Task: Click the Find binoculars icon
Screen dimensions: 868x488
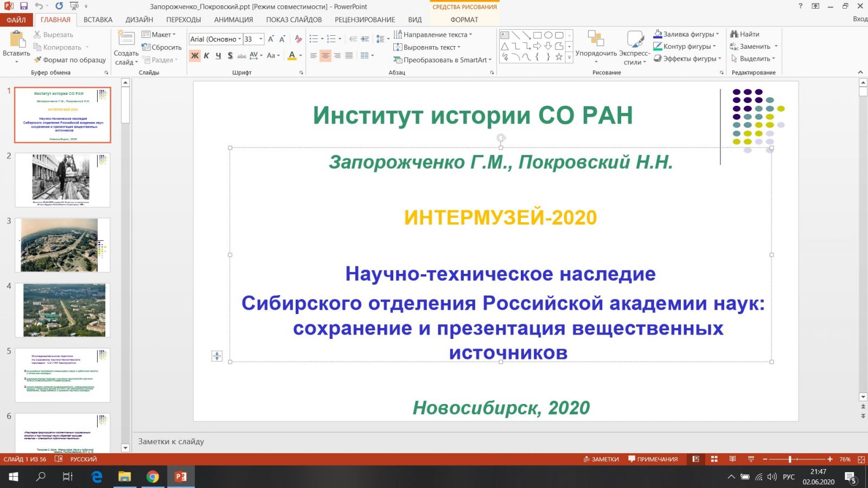Action: pos(735,34)
